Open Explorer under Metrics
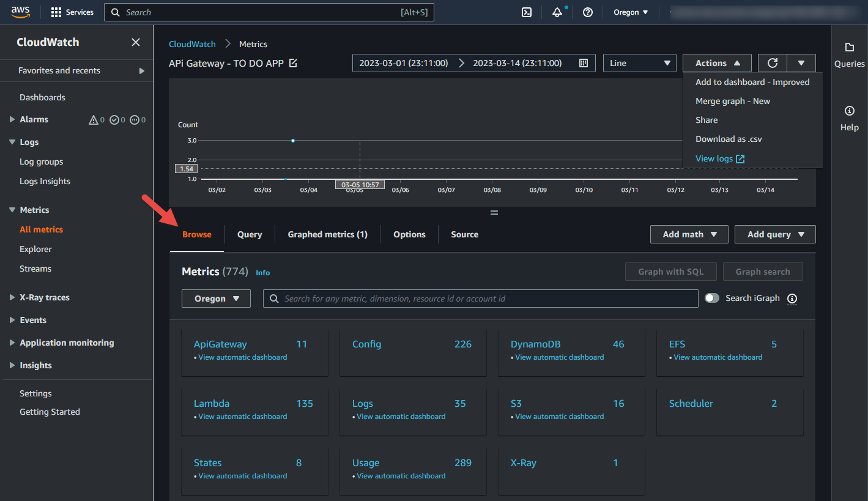This screenshot has width=868, height=501. (35, 249)
